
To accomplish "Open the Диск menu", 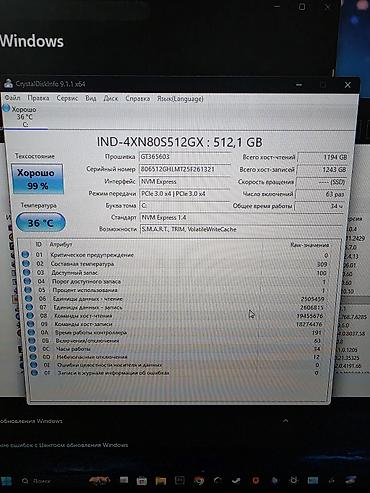I will coord(111,98).
